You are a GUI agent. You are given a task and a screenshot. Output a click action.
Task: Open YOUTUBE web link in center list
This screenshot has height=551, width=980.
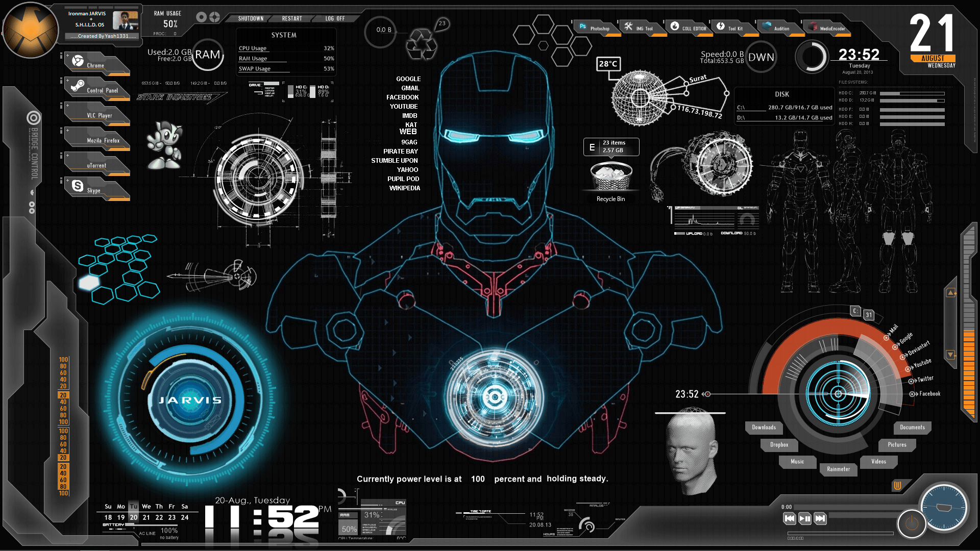point(403,107)
